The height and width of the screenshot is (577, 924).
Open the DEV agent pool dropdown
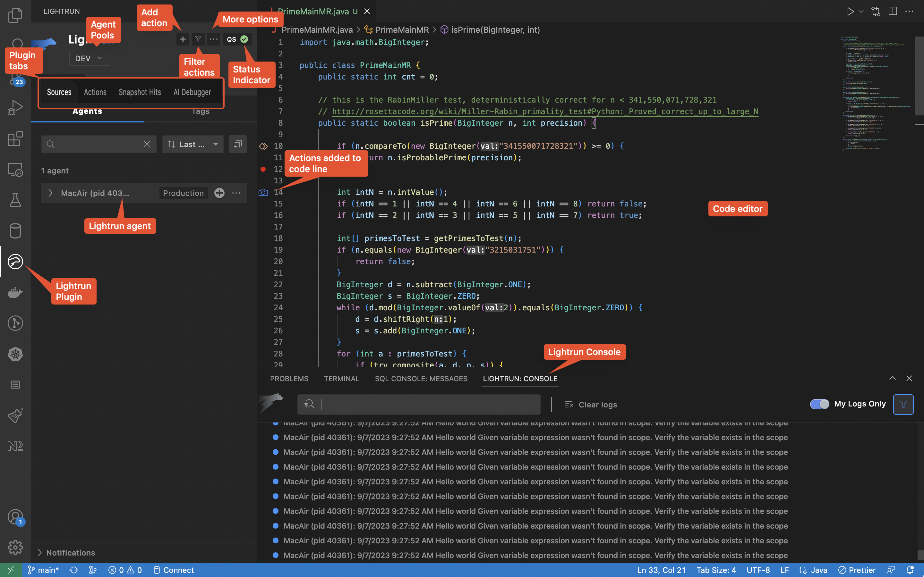coord(89,58)
